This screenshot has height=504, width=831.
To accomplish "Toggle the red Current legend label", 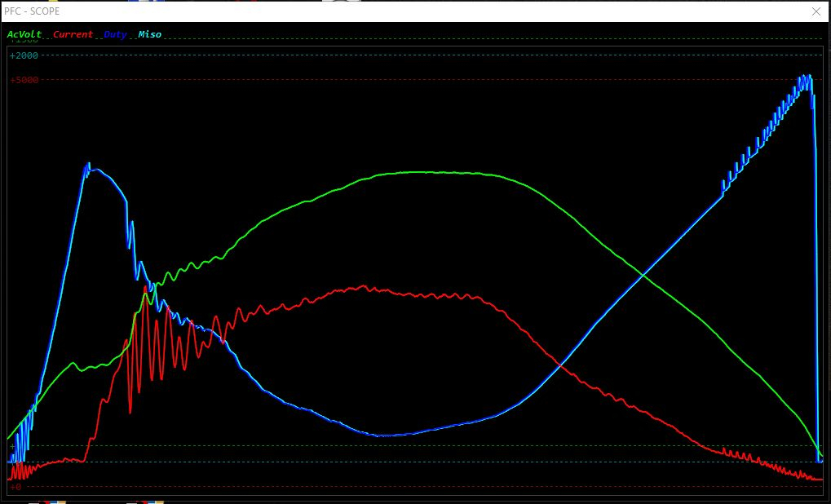I will [73, 34].
